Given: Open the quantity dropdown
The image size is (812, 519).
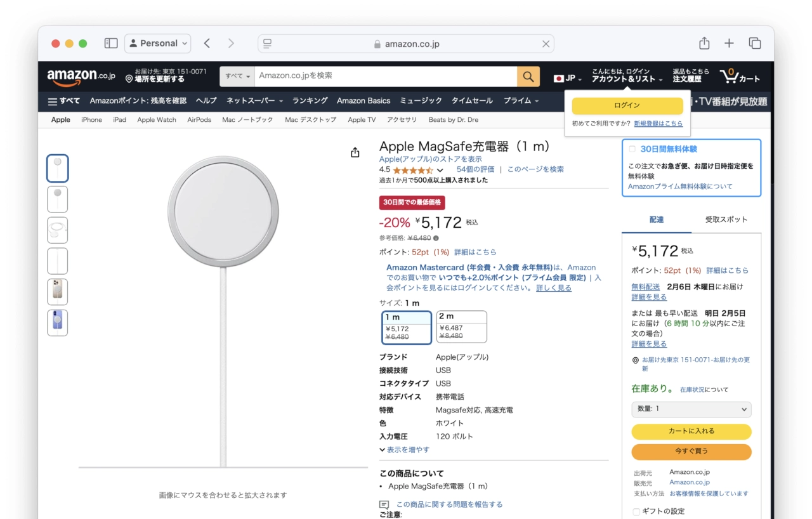Looking at the screenshot, I should coord(691,409).
